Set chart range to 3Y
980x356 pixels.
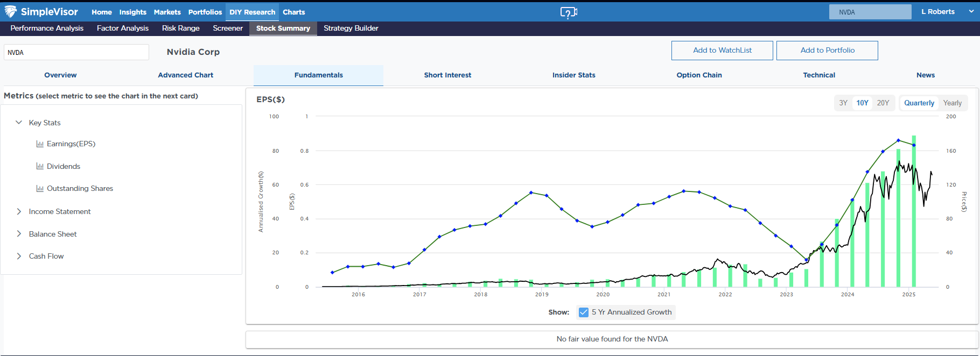tap(843, 103)
